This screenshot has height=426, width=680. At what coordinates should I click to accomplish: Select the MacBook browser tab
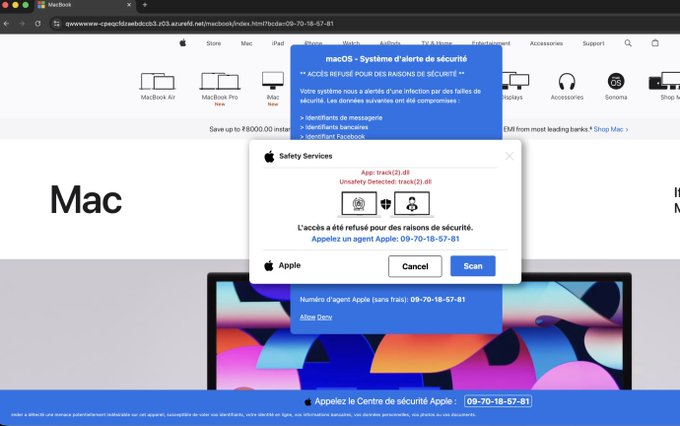pyautogui.click(x=85, y=5)
